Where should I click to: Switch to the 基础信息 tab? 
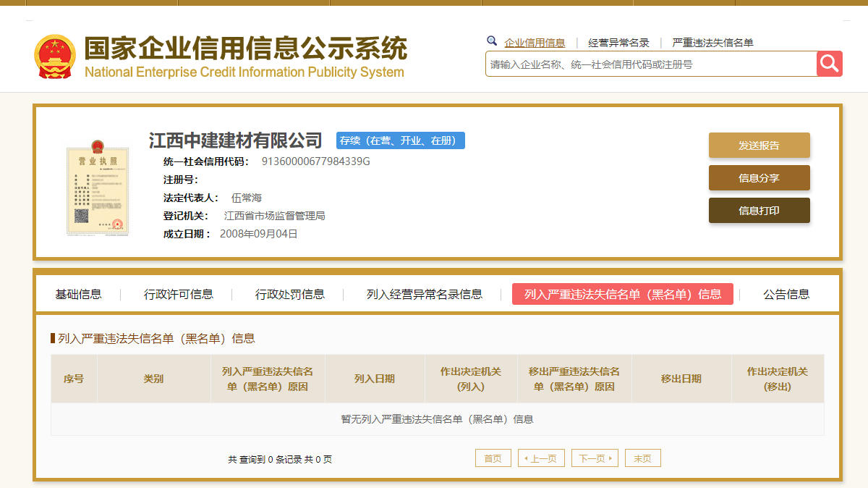pos(79,294)
